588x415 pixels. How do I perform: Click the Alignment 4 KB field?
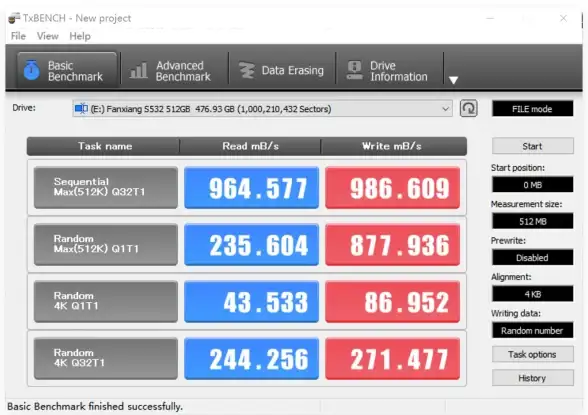(532, 294)
